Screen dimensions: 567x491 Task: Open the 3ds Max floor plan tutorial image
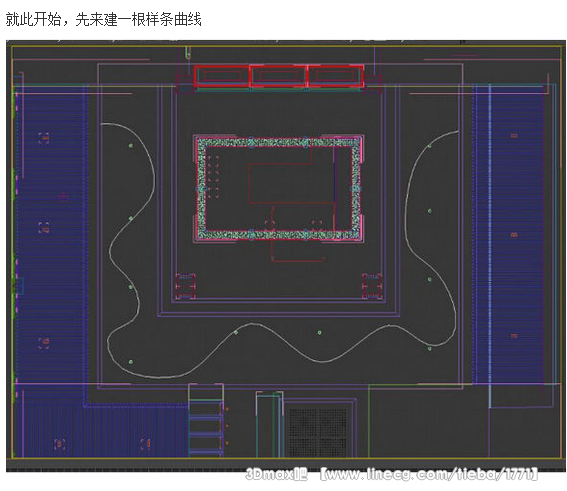[x=286, y=256]
